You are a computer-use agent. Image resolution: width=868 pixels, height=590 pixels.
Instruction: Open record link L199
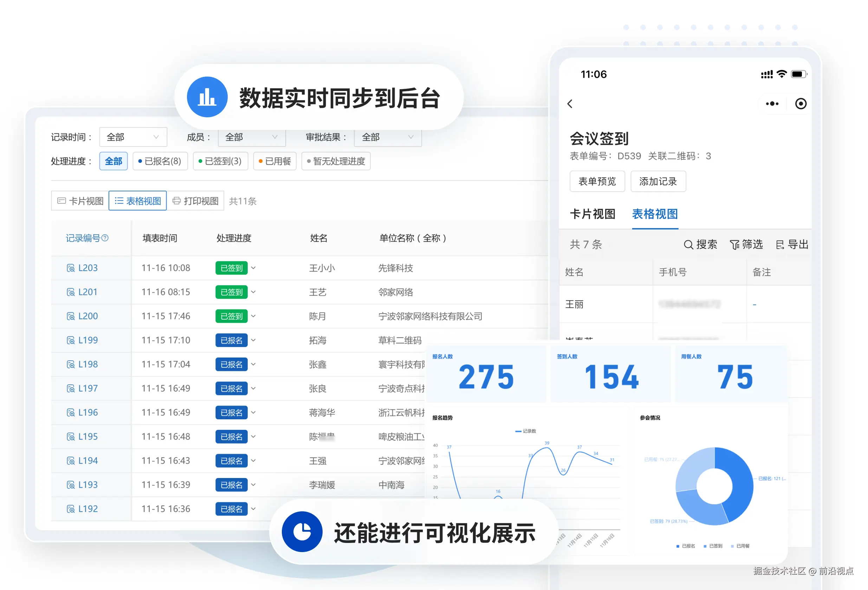point(88,340)
